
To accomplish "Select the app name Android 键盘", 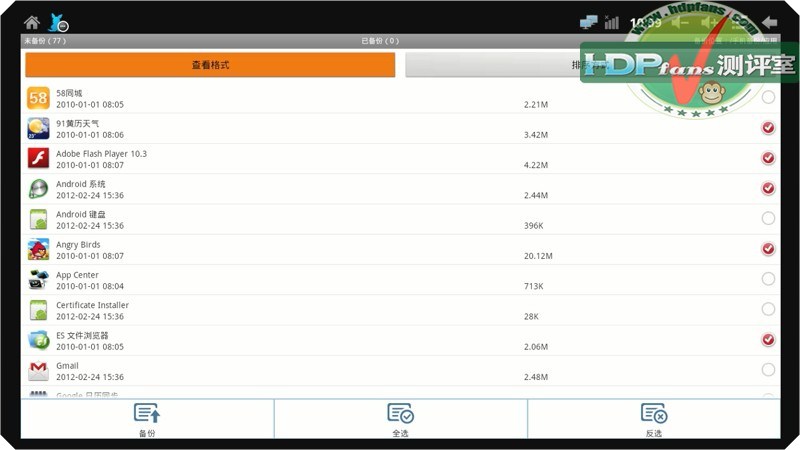I will tap(81, 214).
